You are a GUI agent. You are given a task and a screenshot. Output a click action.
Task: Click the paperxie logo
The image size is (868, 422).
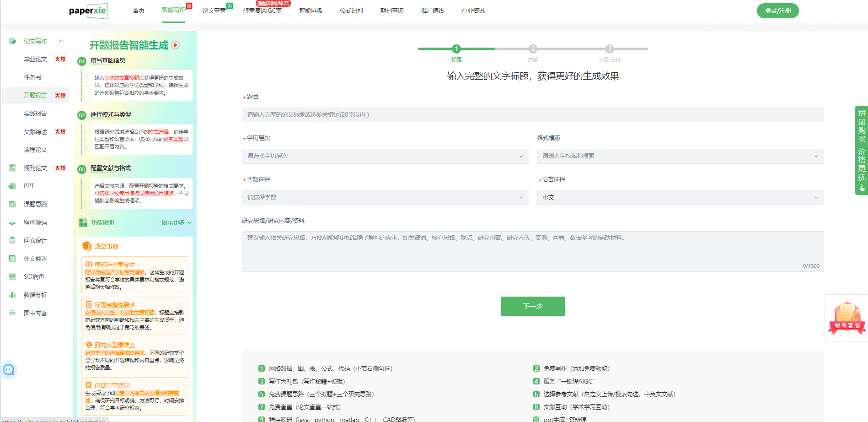pos(88,11)
